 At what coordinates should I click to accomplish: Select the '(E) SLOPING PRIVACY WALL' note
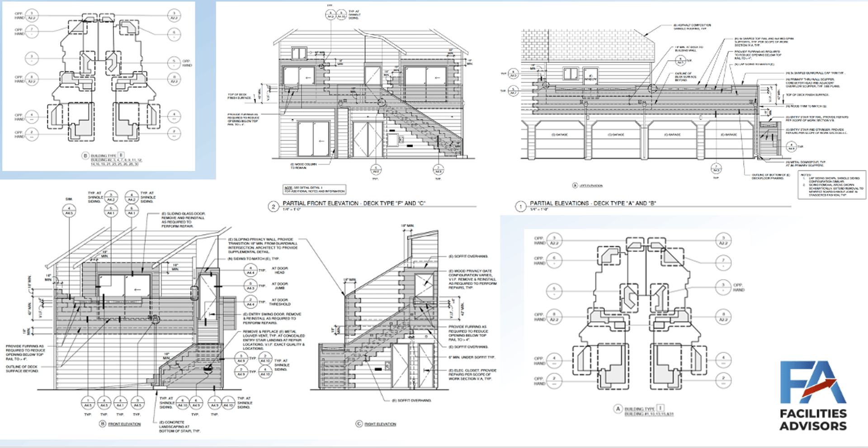pyautogui.click(x=263, y=245)
